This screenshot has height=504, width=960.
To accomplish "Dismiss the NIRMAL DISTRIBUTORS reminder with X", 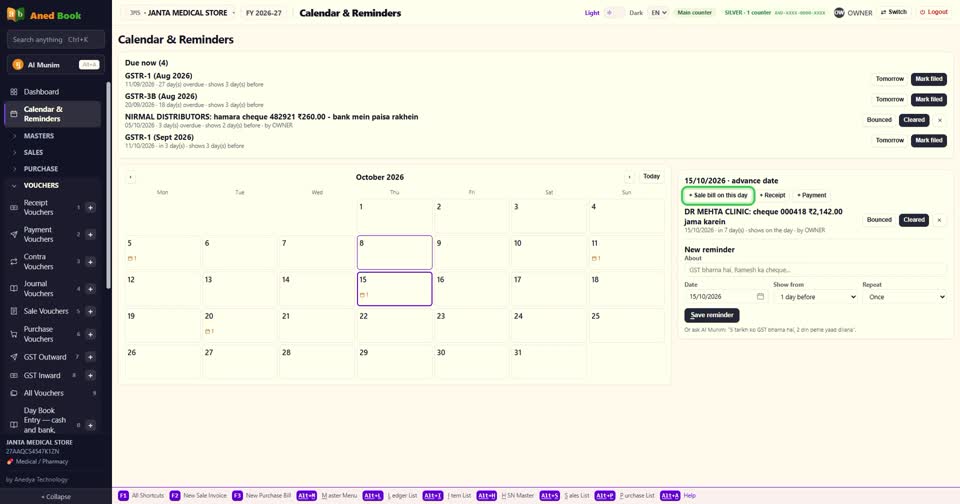I will click(x=940, y=120).
